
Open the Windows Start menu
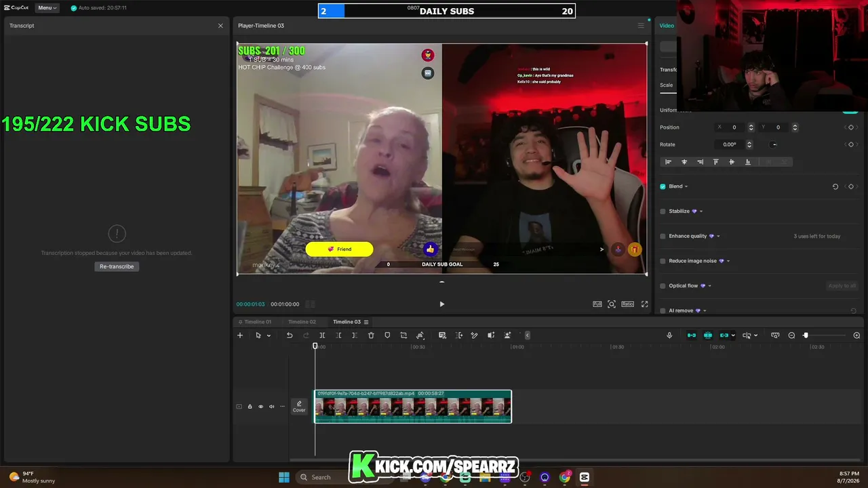click(x=284, y=477)
